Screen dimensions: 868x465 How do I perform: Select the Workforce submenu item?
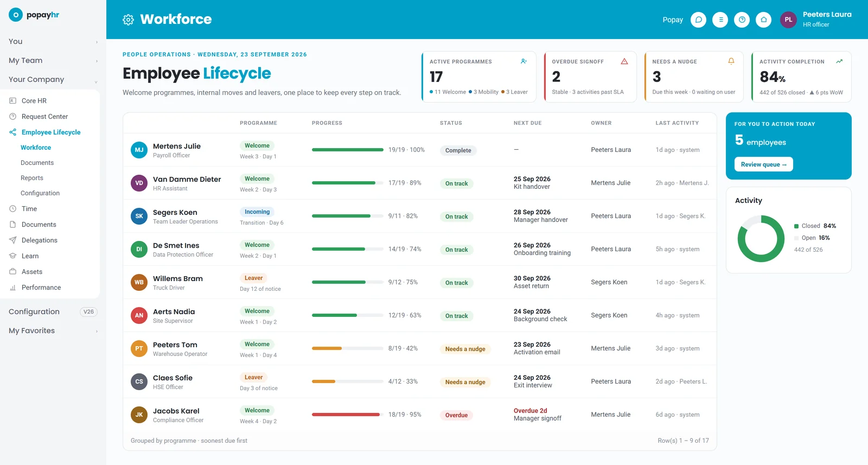[36, 148]
